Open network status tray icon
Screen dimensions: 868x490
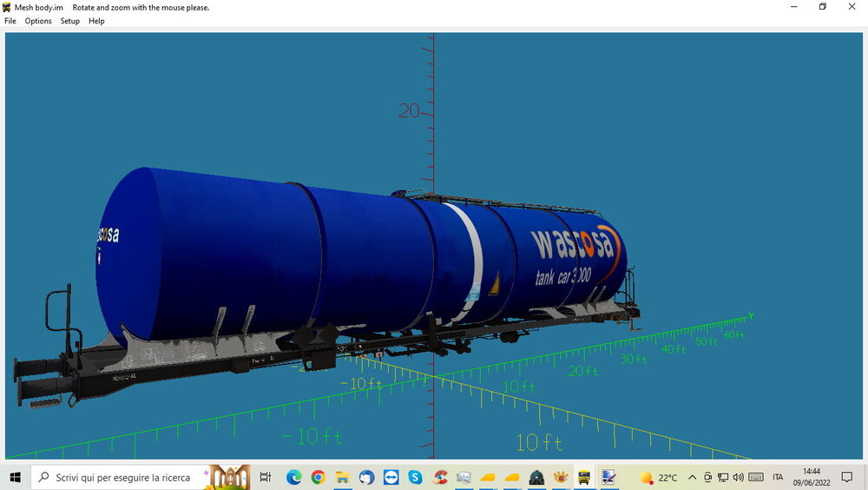click(723, 477)
